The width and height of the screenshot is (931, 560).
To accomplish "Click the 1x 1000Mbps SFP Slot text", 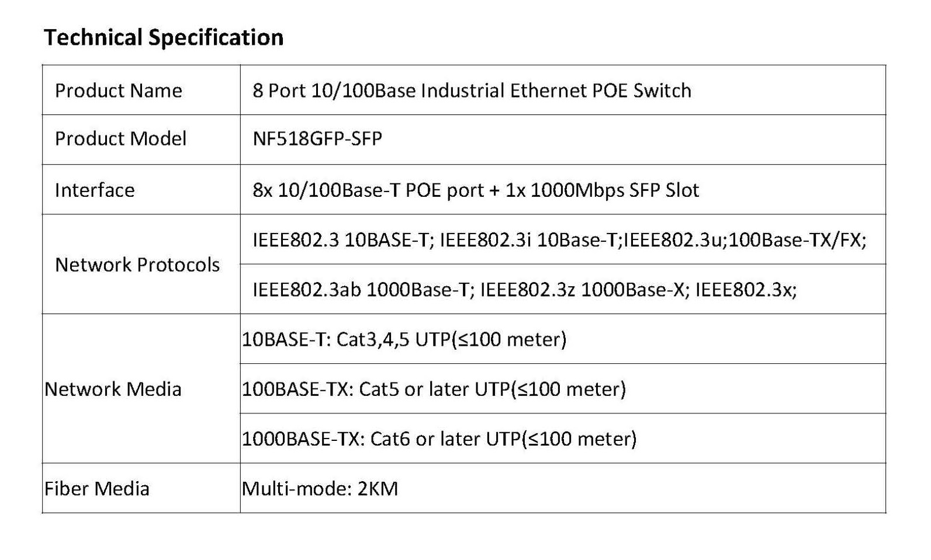I will [602, 190].
